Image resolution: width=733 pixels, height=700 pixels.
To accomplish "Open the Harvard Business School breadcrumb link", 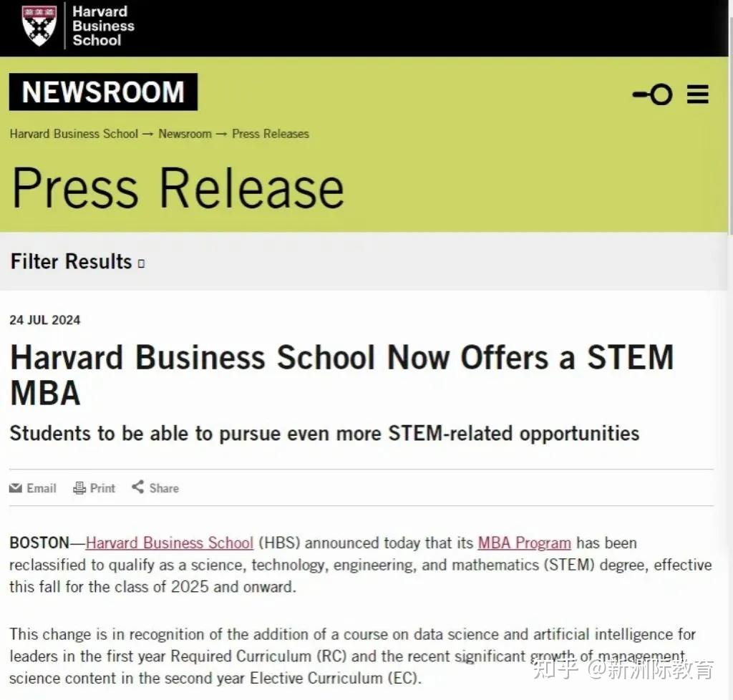I will (74, 134).
